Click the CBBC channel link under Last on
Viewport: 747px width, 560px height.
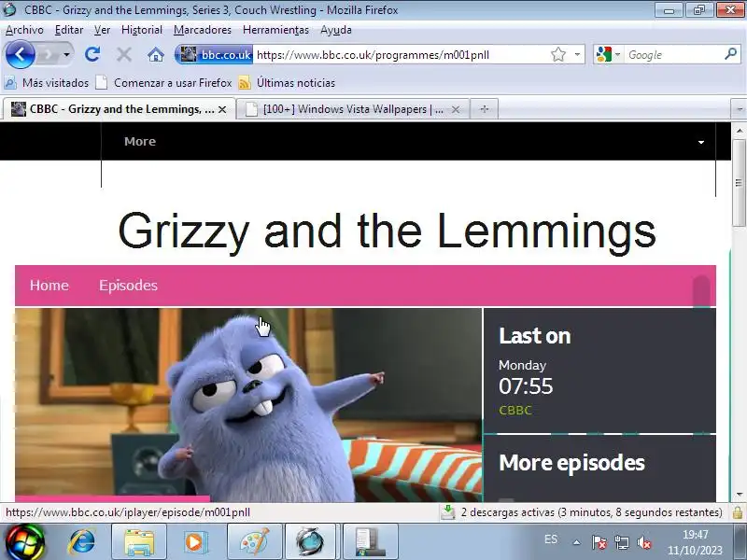pos(515,410)
